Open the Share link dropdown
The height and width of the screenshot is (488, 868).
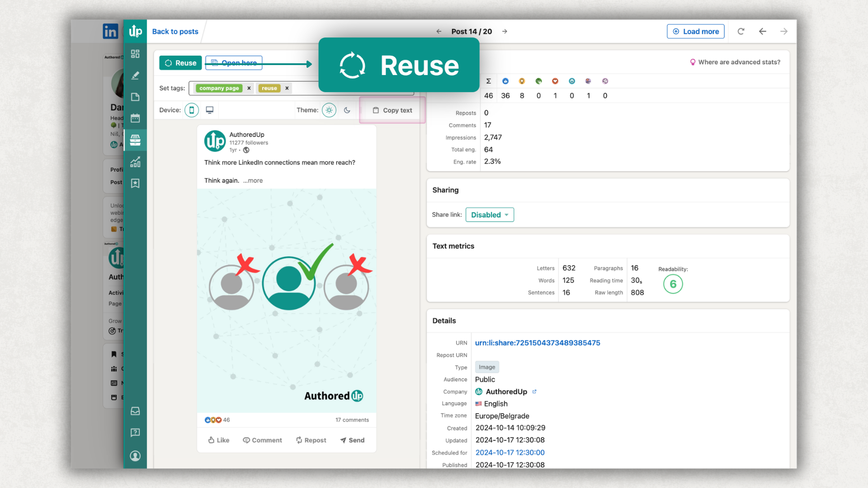tap(490, 215)
